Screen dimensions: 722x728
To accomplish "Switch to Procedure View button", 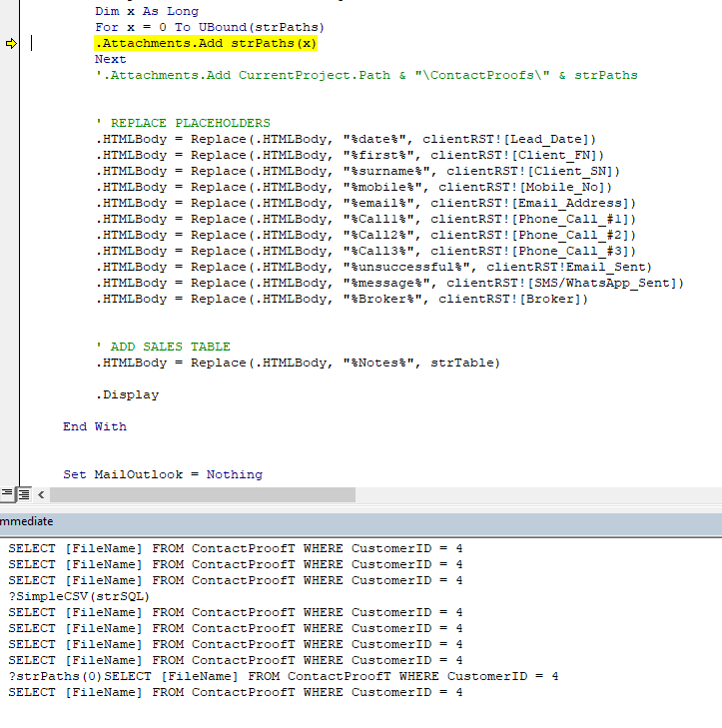I will click(7, 494).
